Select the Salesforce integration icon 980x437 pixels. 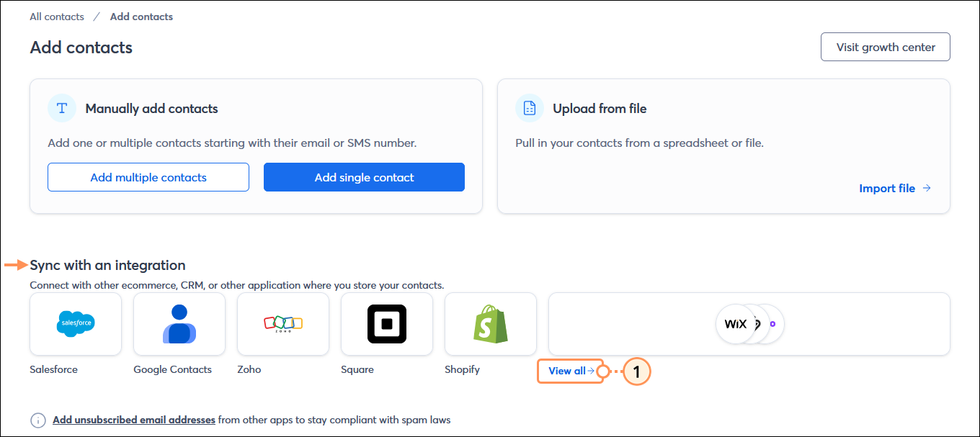75,324
